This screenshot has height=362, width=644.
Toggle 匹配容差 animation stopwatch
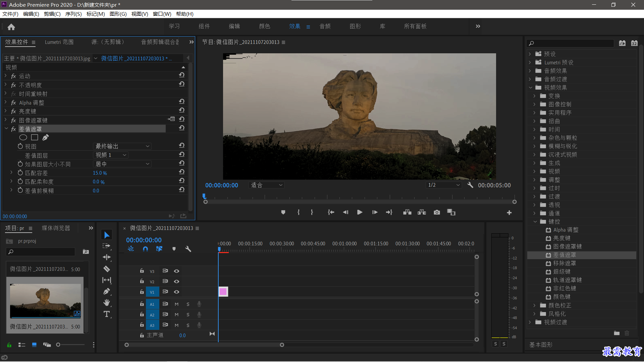20,173
